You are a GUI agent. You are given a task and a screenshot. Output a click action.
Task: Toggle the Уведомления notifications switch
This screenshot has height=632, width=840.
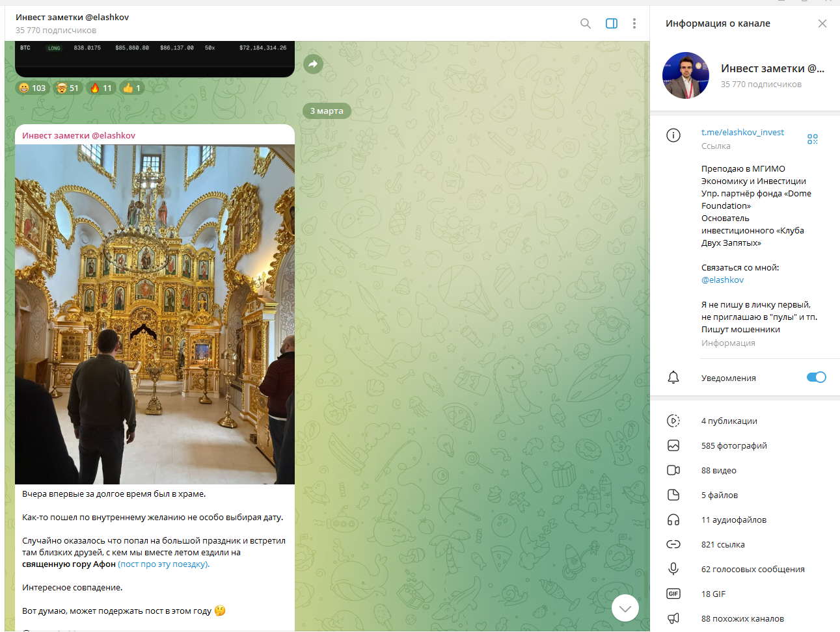tap(816, 377)
